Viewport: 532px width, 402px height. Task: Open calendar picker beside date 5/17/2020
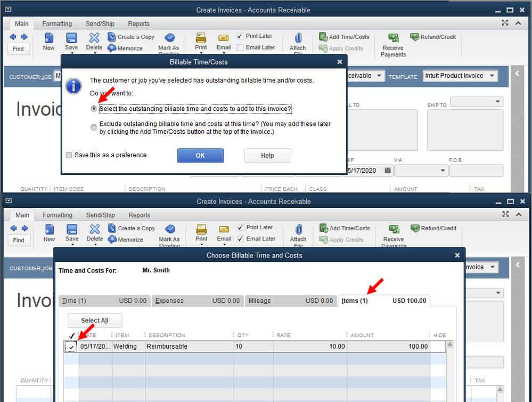pyautogui.click(x=388, y=170)
